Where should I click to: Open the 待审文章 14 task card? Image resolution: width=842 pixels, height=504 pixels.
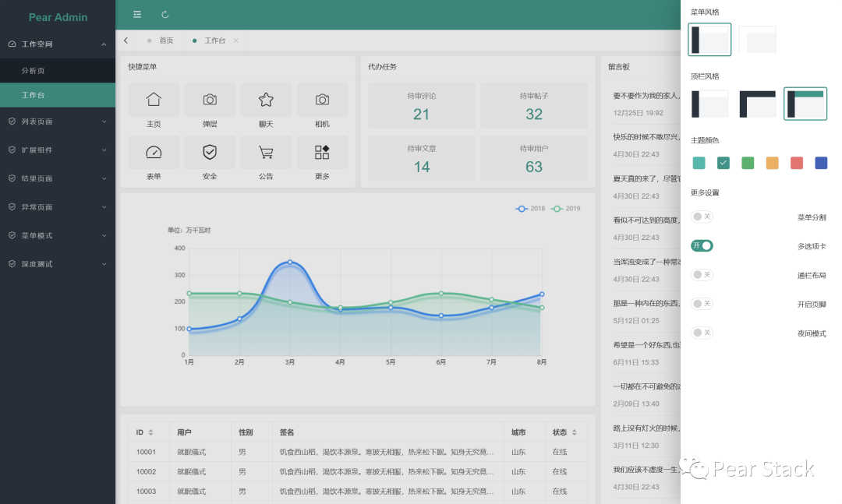(422, 158)
